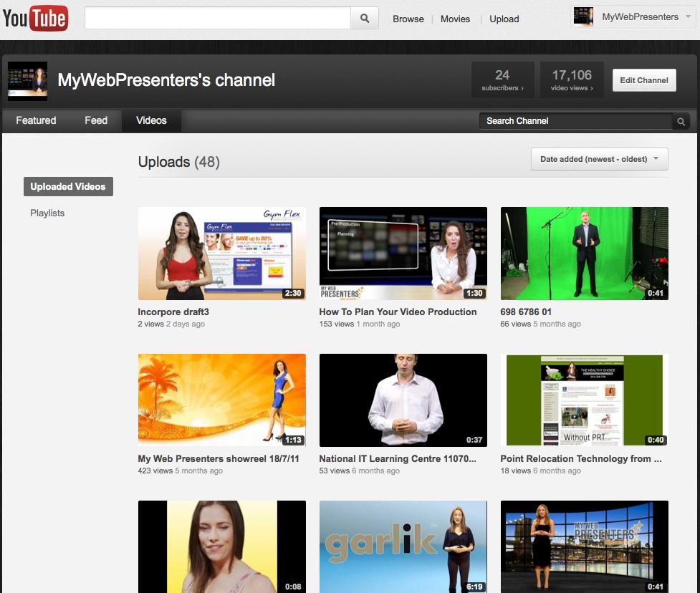Click the magnifier search button in header
700x593 pixels.
coord(364,19)
